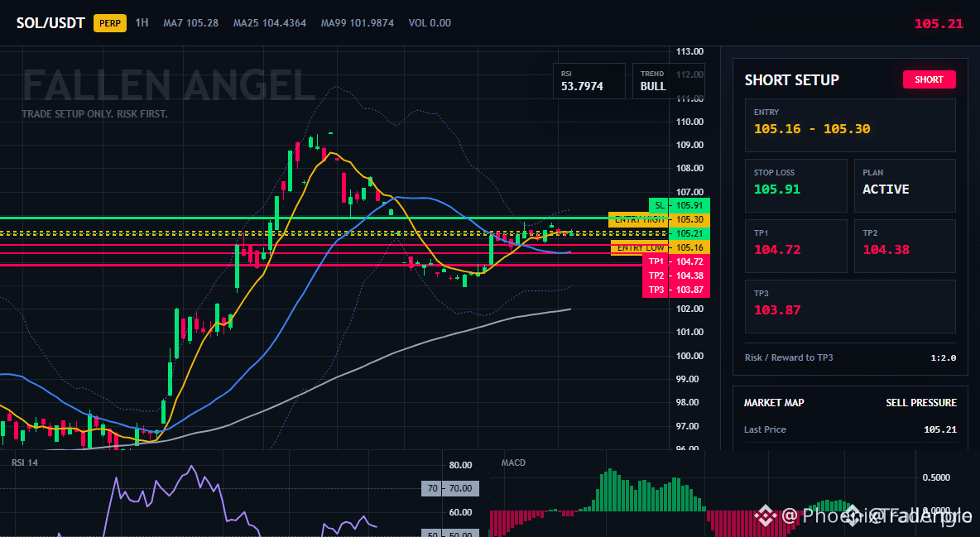Click the MA25 104.4364 indicator

(x=269, y=23)
